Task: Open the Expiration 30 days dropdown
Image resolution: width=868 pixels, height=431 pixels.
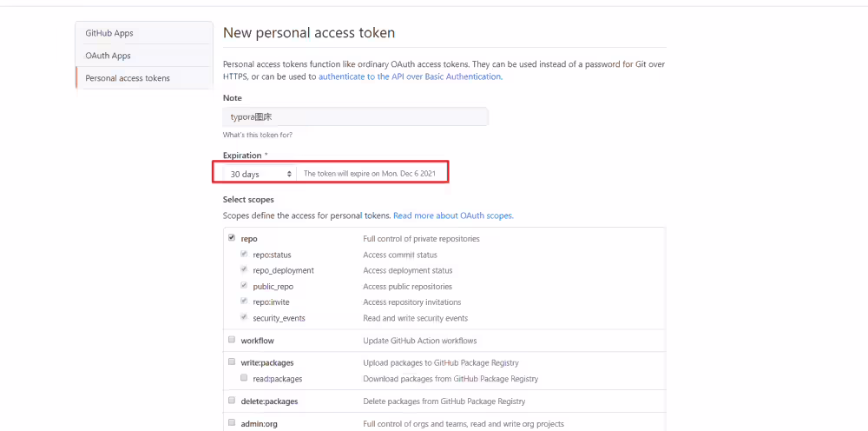Action: tap(260, 174)
